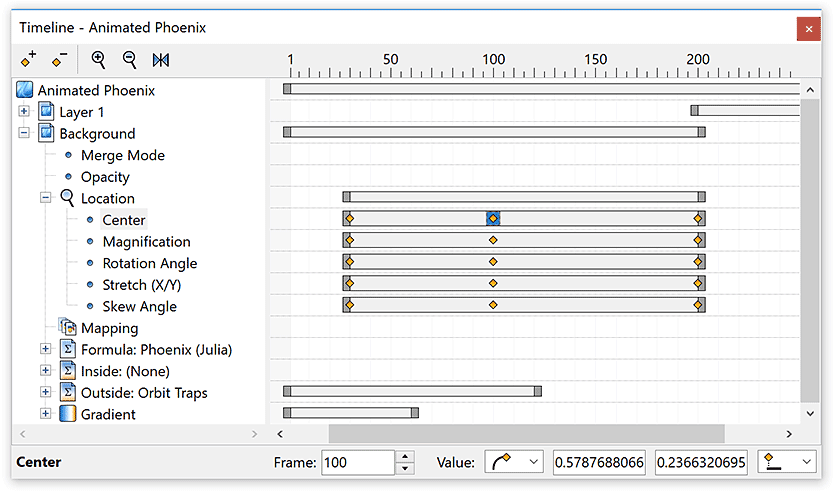Click the vertical scrollbar up arrow
836x492 pixels.
(x=810, y=90)
